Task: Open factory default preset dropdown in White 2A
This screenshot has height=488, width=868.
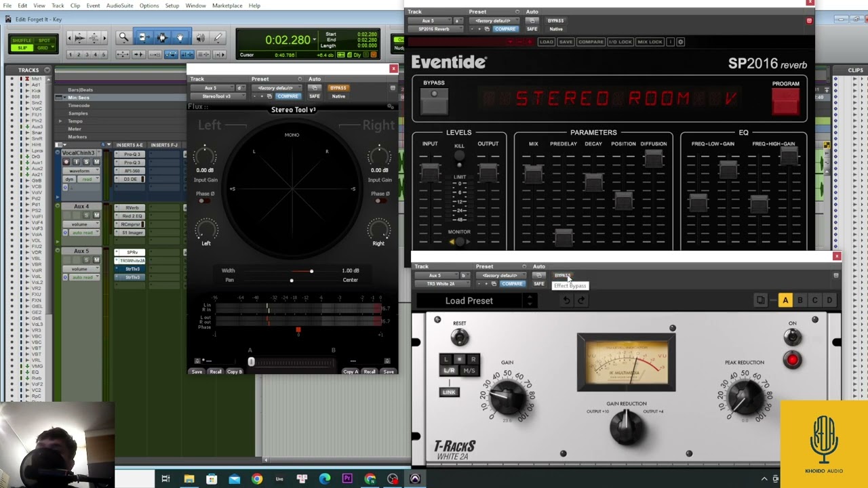Action: (500, 276)
